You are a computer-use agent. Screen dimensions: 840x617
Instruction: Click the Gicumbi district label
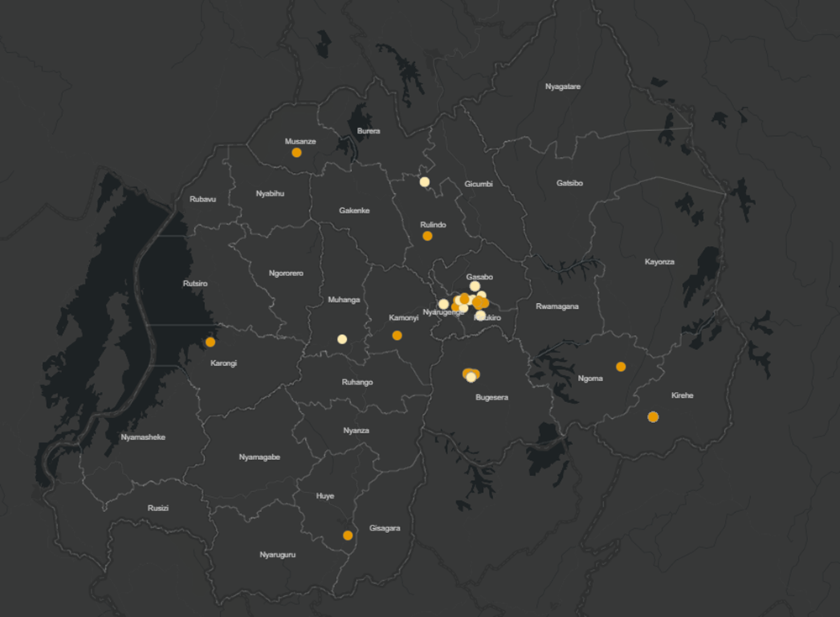[479, 184]
